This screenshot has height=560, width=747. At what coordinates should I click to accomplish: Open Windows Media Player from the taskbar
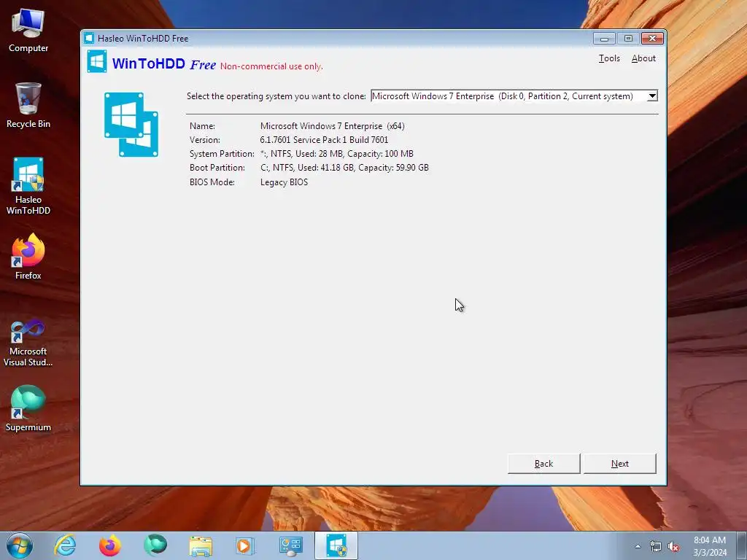point(245,545)
